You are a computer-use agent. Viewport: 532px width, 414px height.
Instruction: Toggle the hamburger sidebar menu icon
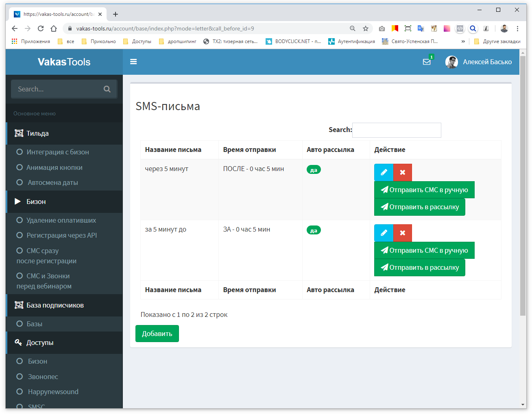click(x=133, y=62)
